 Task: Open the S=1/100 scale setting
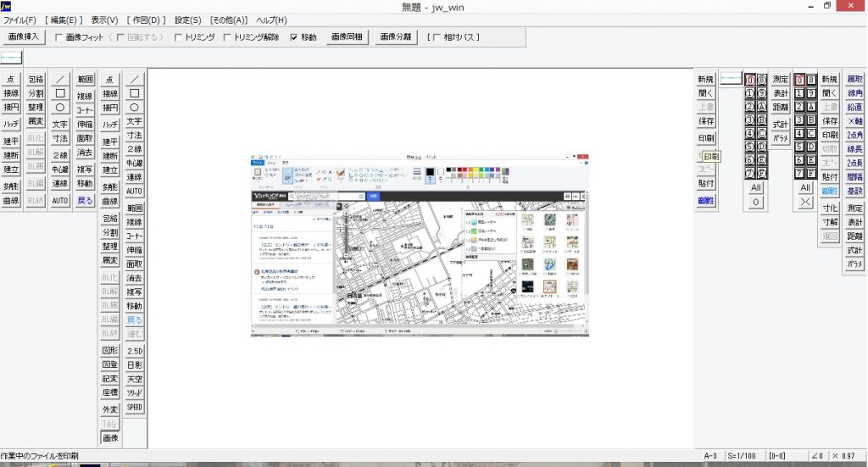743,456
